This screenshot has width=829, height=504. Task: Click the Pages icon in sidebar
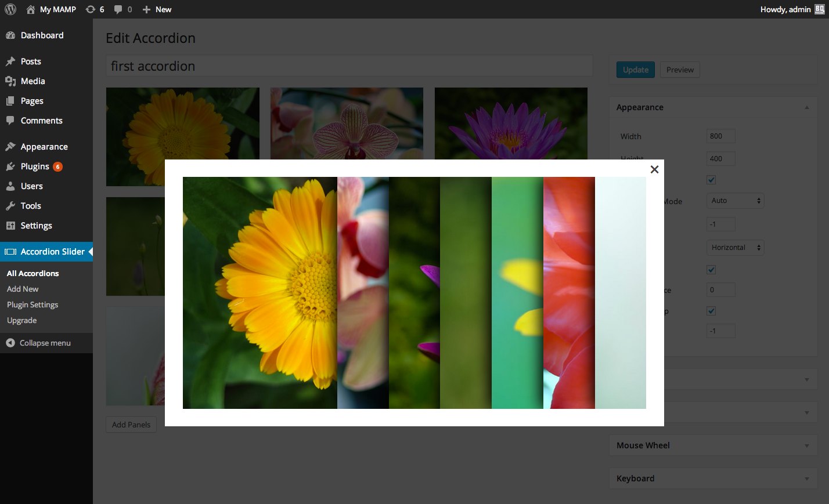tap(10, 101)
